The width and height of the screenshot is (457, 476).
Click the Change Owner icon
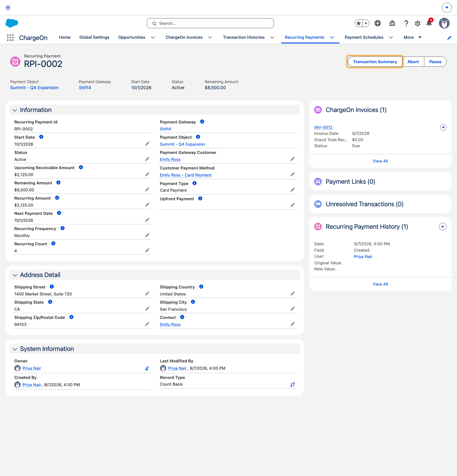[x=147, y=368]
